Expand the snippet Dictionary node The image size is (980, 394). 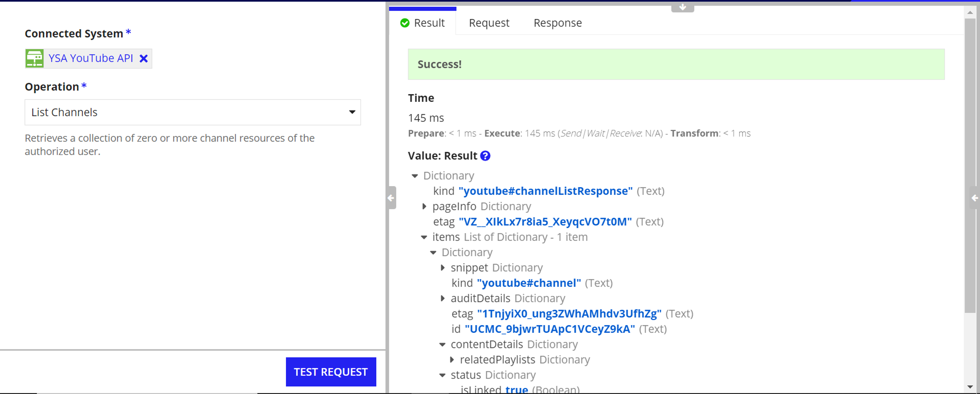(x=443, y=268)
